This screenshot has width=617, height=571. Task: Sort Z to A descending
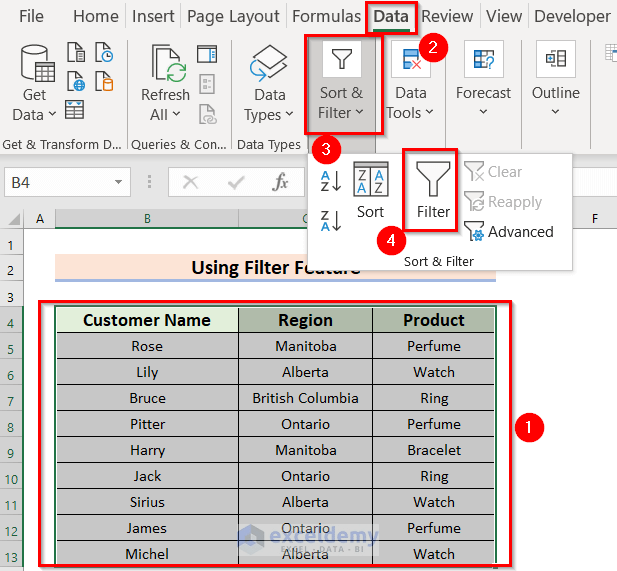(331, 220)
